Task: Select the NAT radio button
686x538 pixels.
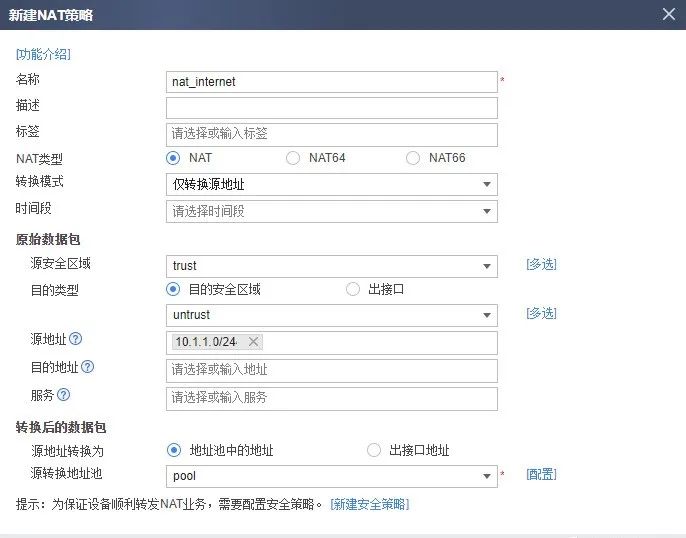Action: click(x=173, y=158)
